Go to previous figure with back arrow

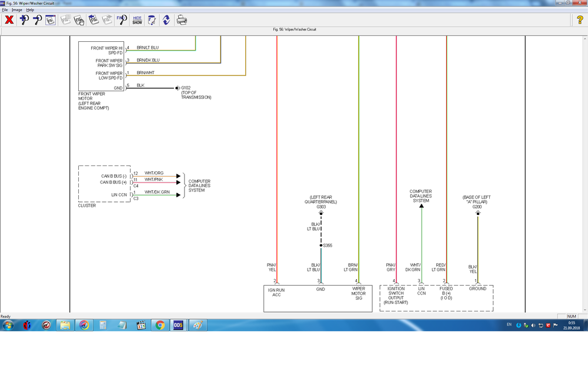[x=93, y=20]
